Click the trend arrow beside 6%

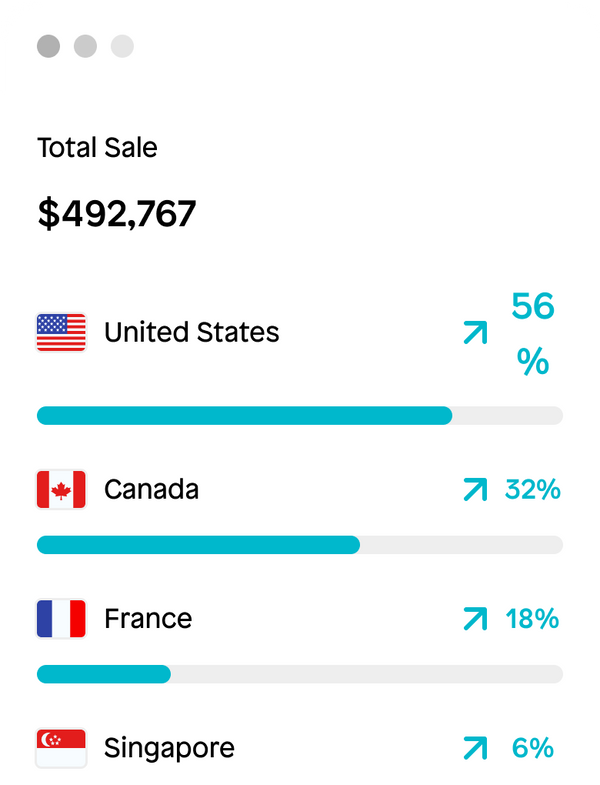pos(475,748)
